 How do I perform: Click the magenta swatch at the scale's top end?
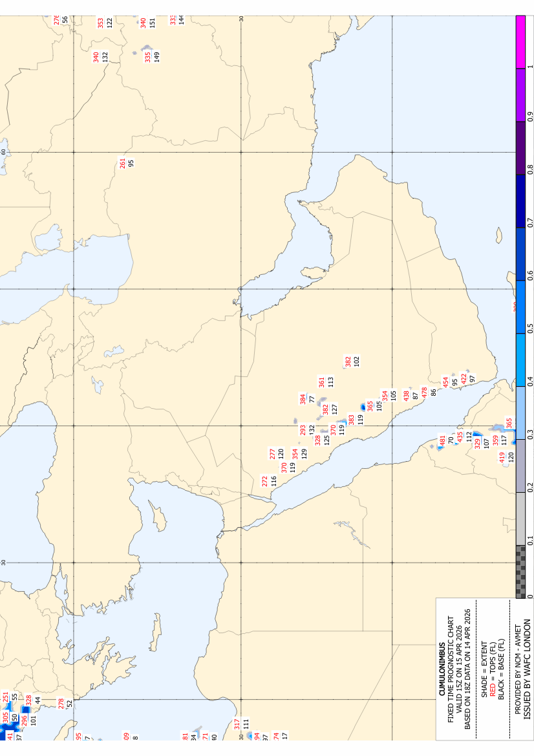coord(520,41)
